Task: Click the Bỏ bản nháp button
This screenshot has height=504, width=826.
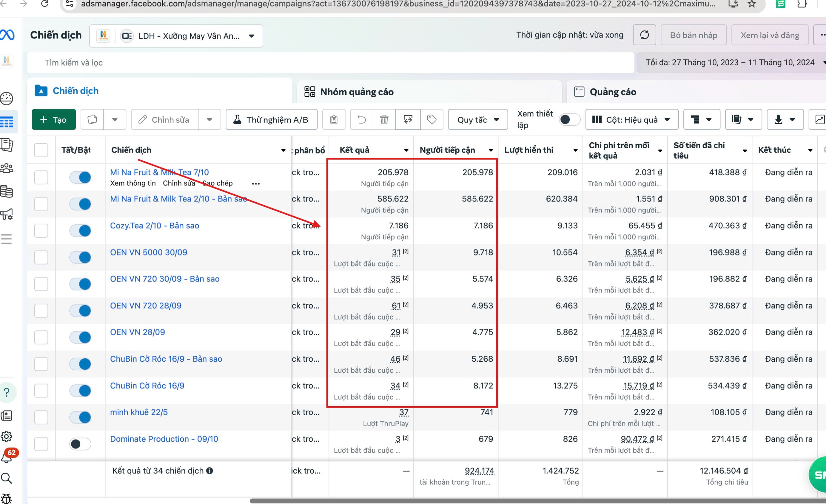Action: coord(694,35)
